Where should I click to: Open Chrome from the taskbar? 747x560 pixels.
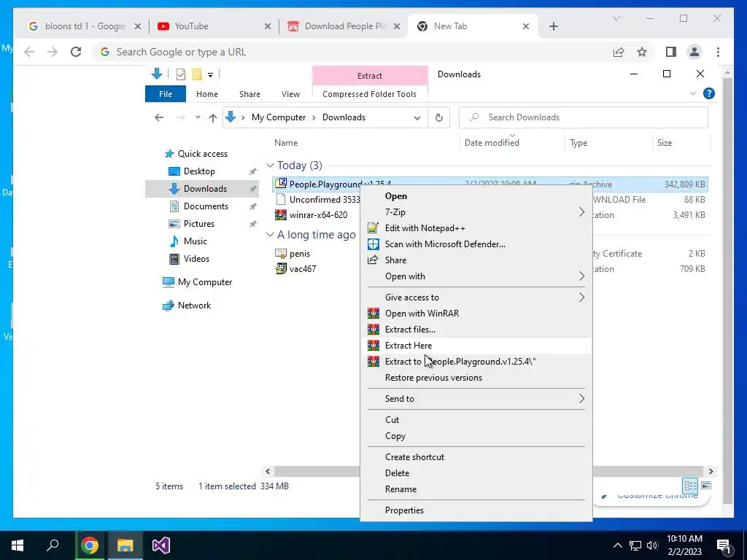89,545
